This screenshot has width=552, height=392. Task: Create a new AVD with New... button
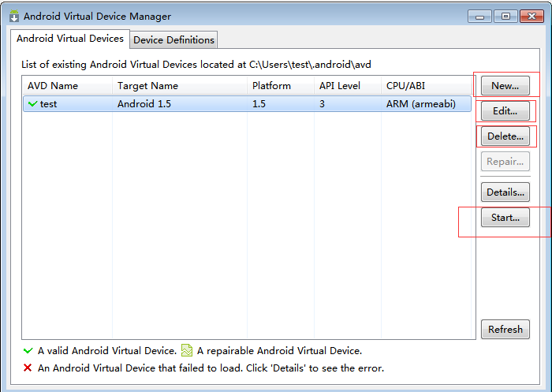tap(505, 86)
